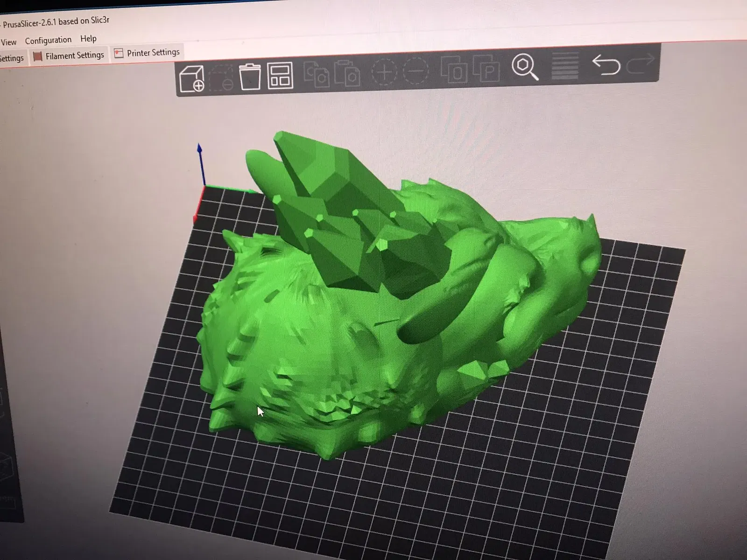
Task: Click the Add model cube icon
Action: pos(191,79)
